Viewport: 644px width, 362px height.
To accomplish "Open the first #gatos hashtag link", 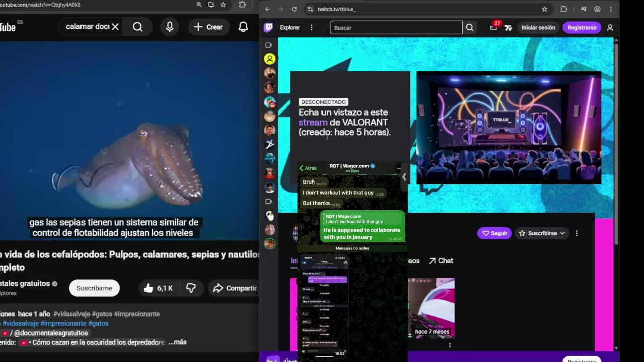I will pyautogui.click(x=102, y=314).
